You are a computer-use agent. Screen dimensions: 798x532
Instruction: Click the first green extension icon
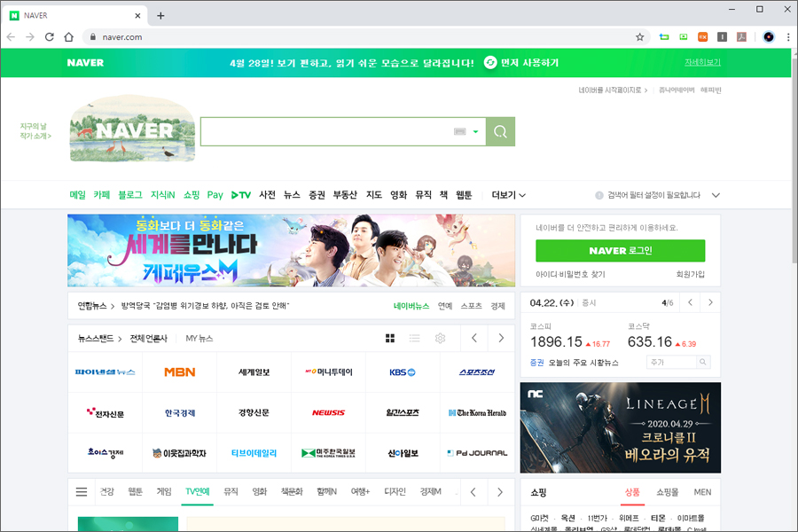(x=663, y=37)
